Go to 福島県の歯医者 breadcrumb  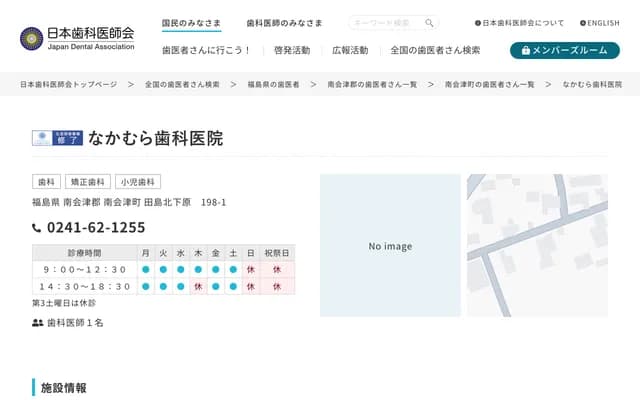[273, 85]
